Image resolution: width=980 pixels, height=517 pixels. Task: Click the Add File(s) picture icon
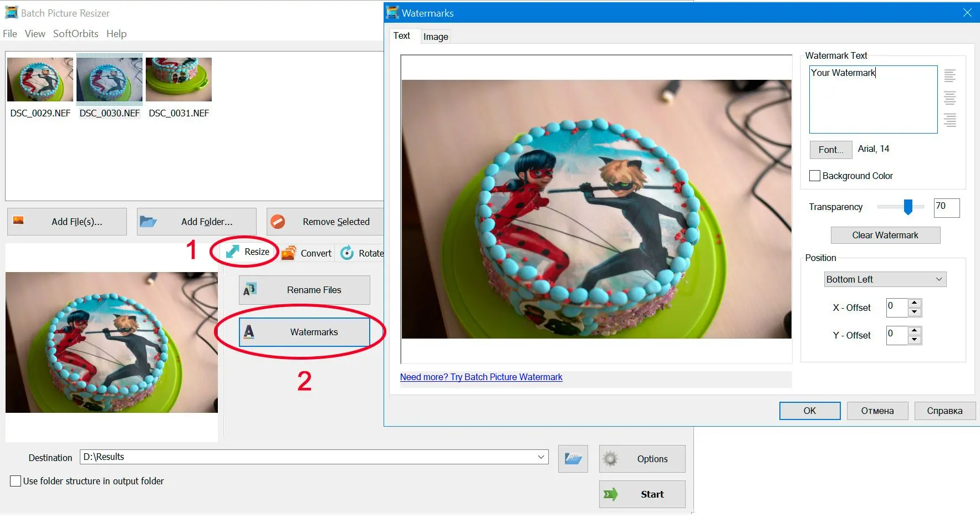[18, 221]
